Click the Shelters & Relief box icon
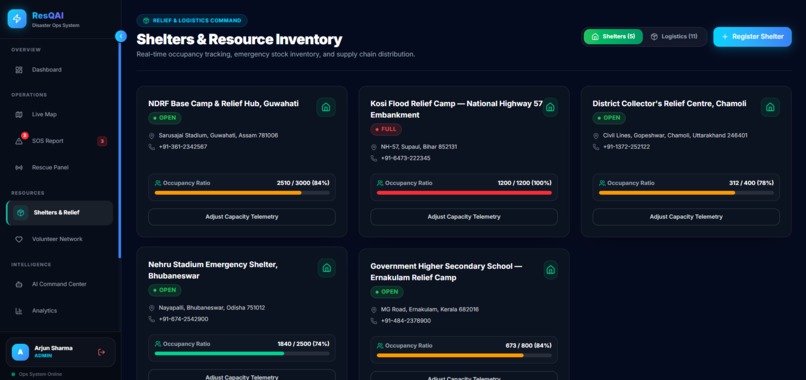Image resolution: width=806 pixels, height=380 pixels. (x=20, y=212)
